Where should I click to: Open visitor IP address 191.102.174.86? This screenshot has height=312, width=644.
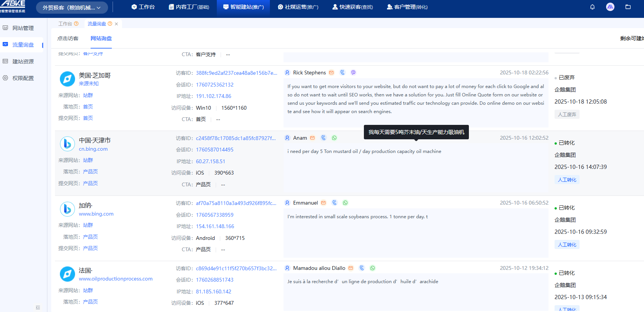[213, 96]
